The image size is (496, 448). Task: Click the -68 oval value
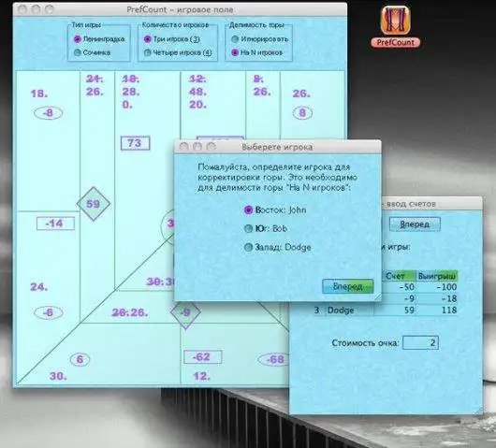(273, 359)
